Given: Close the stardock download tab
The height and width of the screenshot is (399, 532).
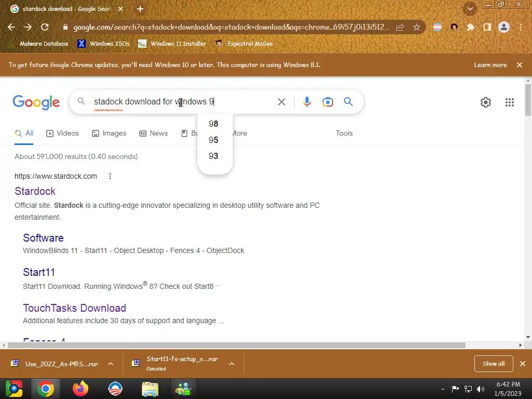Looking at the screenshot, I should (x=121, y=9).
